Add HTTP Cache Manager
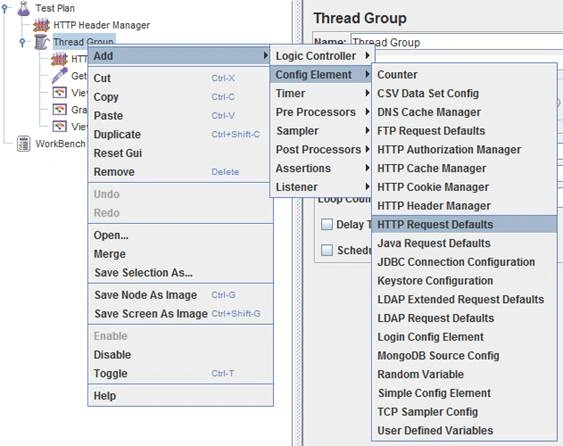 click(464, 168)
